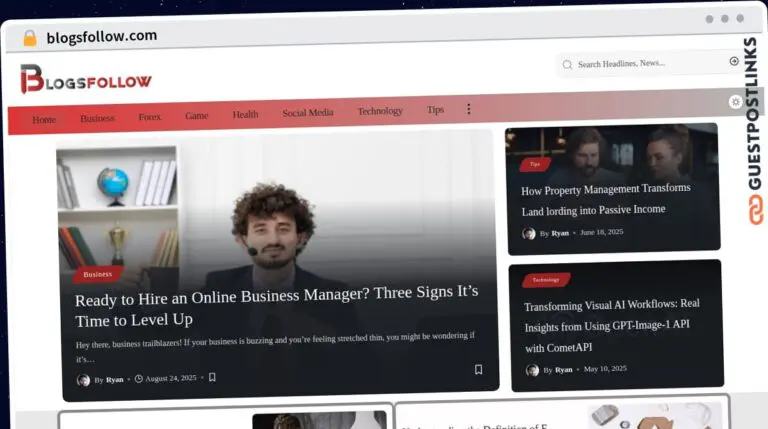Click the red Tips category tag
Screen dimensions: 768x429
pyautogui.click(x=535, y=165)
